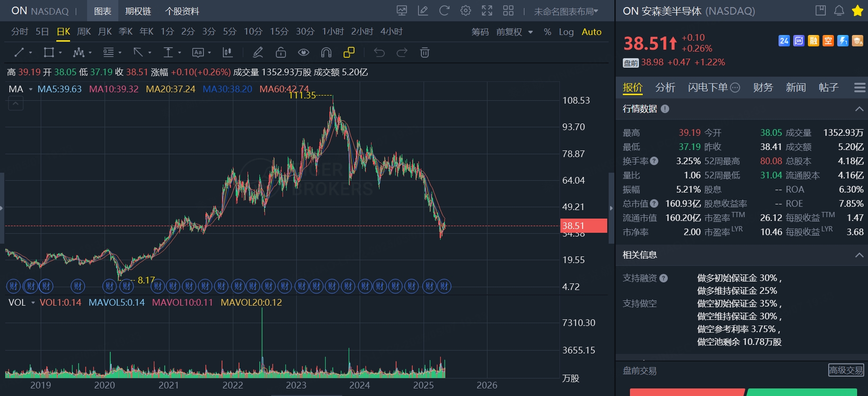The width and height of the screenshot is (868, 396).
Task: Toggle drawings visibility eye icon
Action: [x=303, y=53]
